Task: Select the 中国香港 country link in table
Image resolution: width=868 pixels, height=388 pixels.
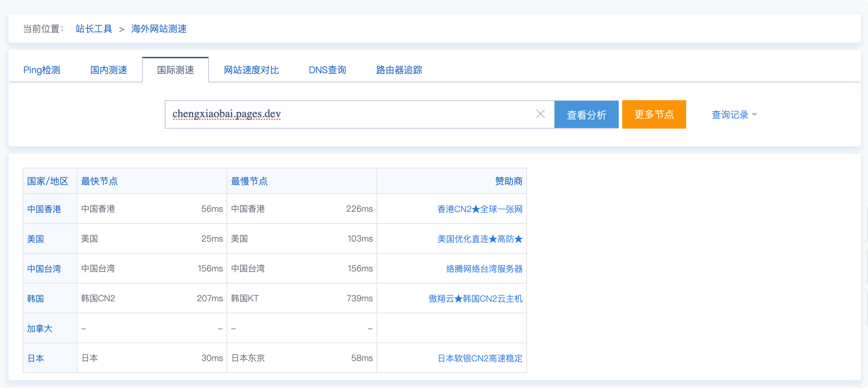Action: pyautogui.click(x=44, y=209)
